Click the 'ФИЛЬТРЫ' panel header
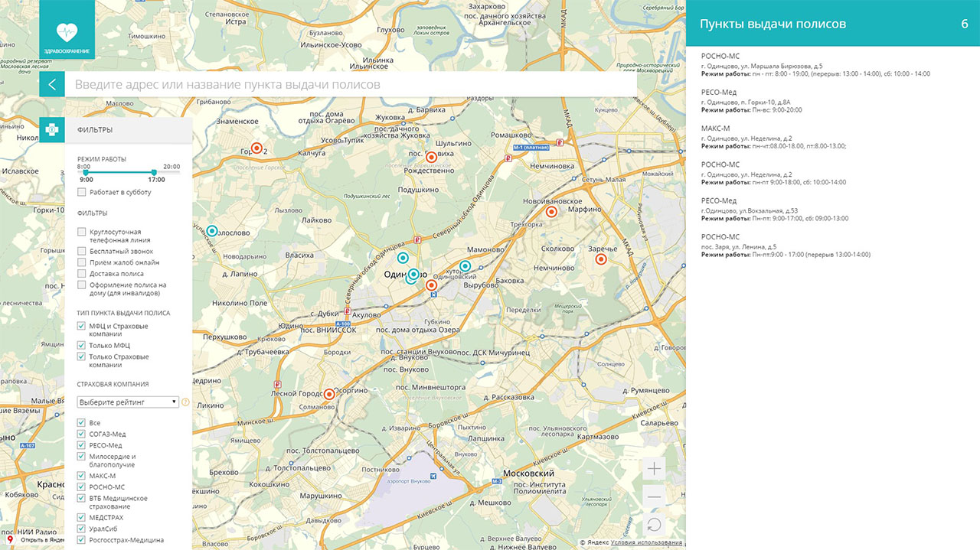Screen dimensions: 980x550 (129, 130)
